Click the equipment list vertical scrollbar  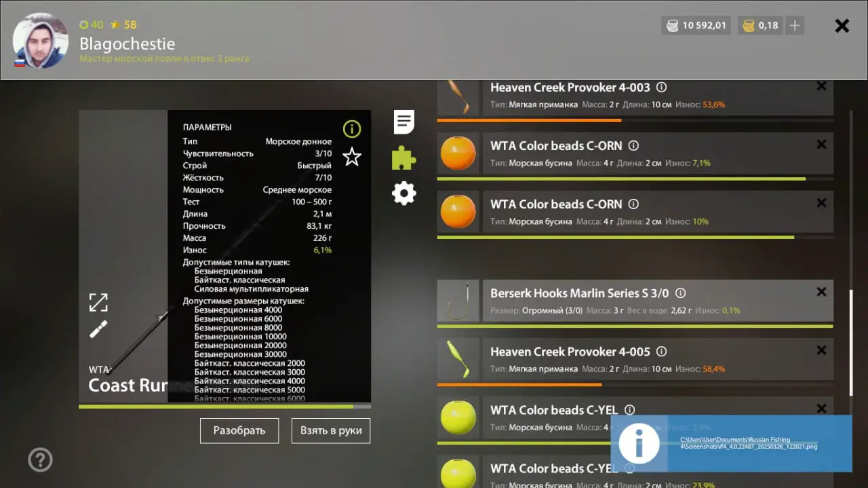pyautogui.click(x=852, y=343)
